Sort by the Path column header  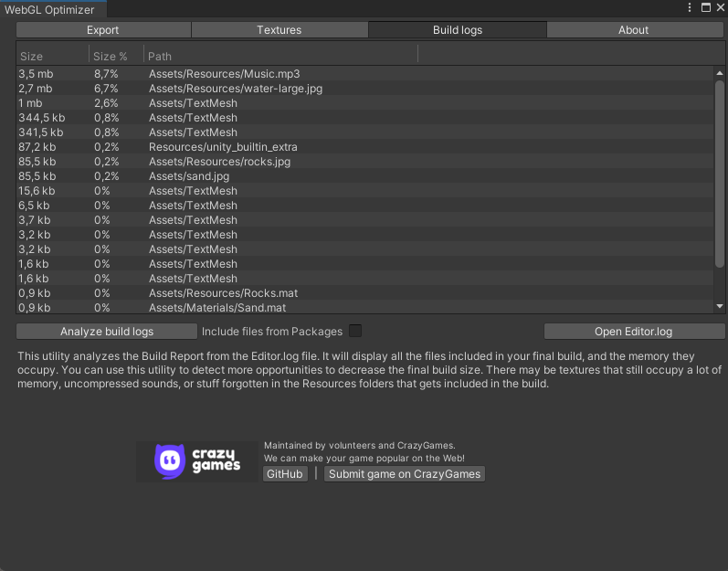(281, 56)
